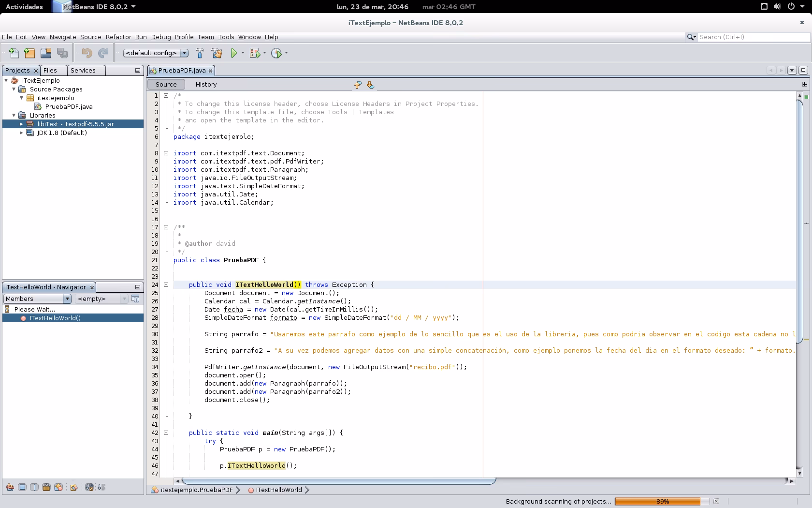Jump to previous bookmark in the editor
This screenshot has height=508, width=812.
[357, 85]
